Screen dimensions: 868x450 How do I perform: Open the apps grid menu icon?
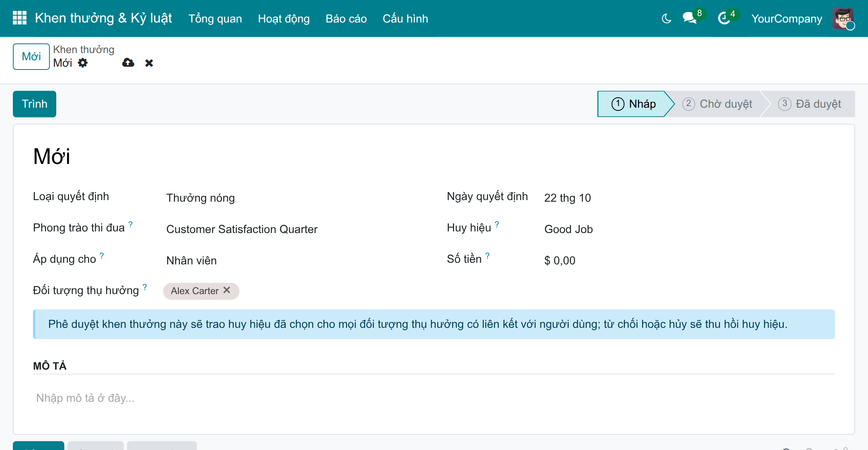20,18
